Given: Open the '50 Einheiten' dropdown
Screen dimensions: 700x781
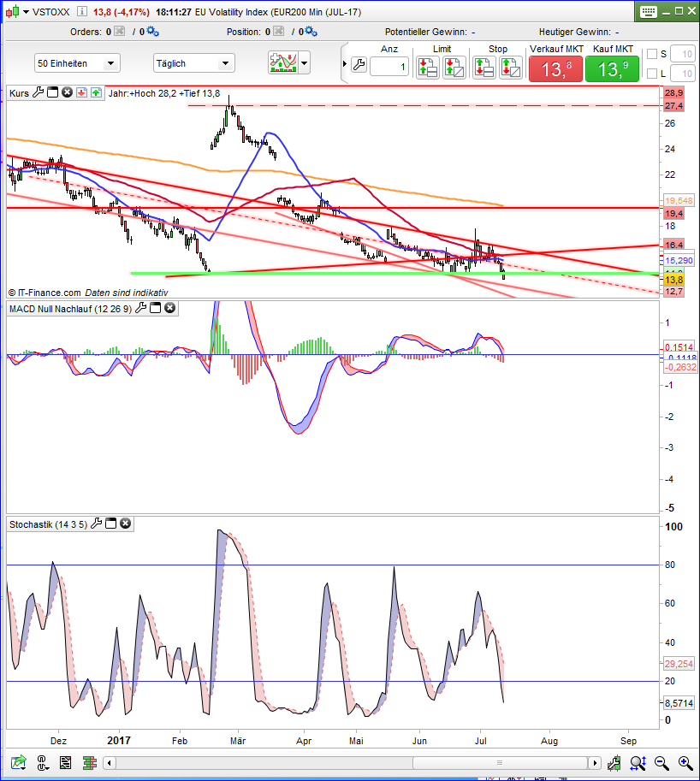Looking at the screenshot, I should coord(77,63).
